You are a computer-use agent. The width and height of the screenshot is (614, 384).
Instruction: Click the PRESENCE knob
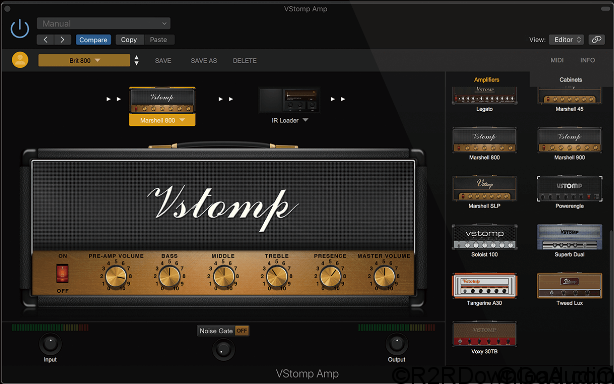coord(330,276)
